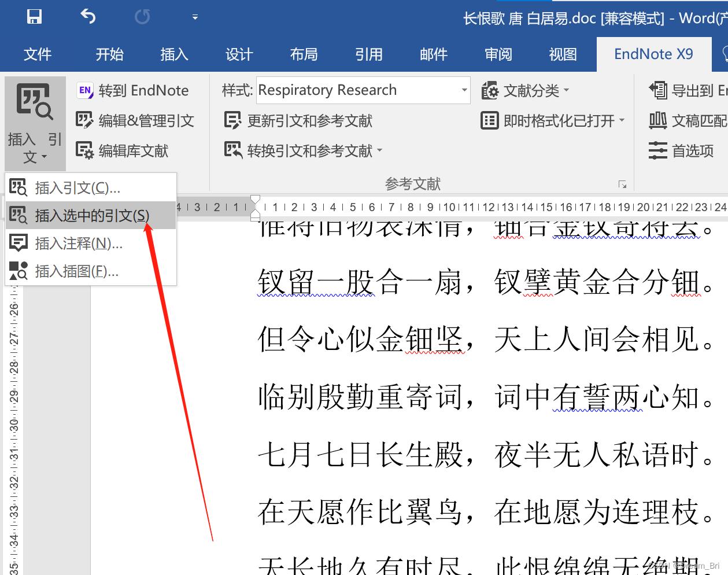Switch to the 开始 ribbon tab
This screenshot has height=575, width=728.
point(110,54)
